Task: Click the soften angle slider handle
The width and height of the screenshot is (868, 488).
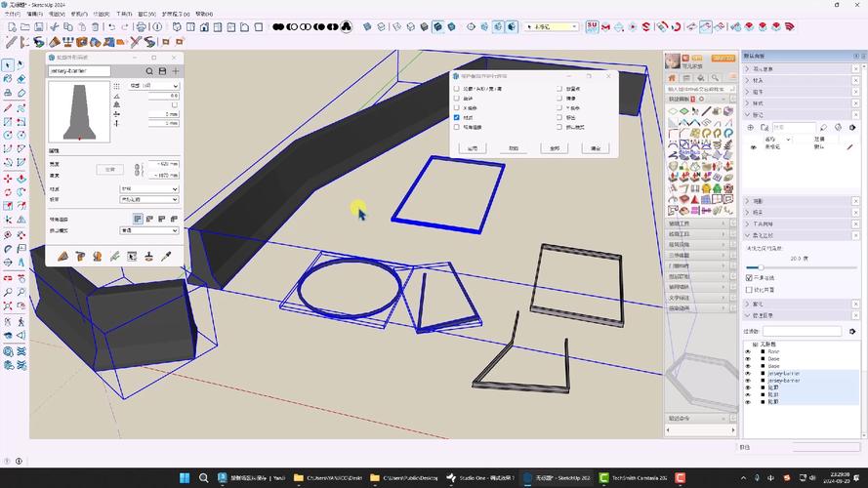Action: click(761, 267)
